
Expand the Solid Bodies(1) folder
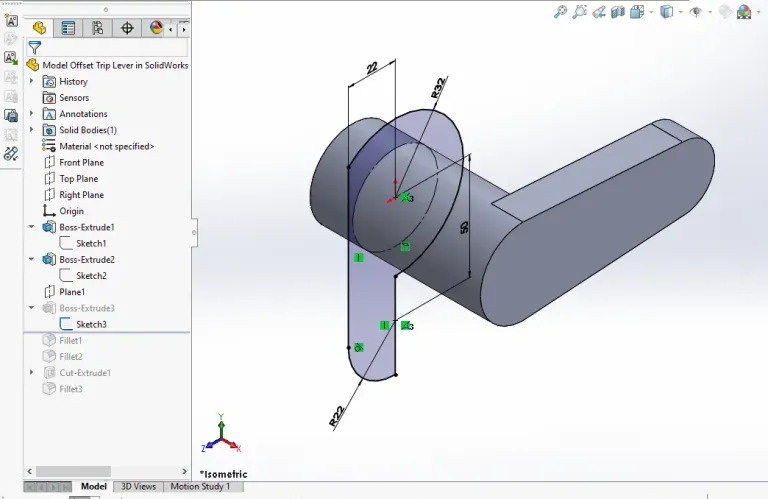(32, 129)
